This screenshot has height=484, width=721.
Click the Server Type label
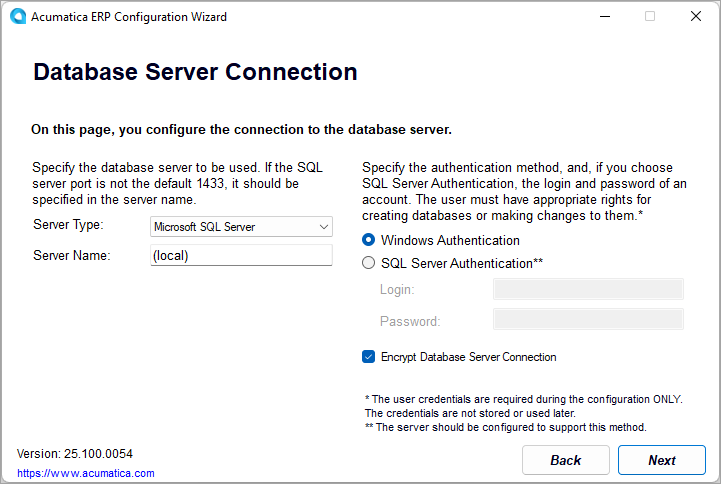(68, 225)
